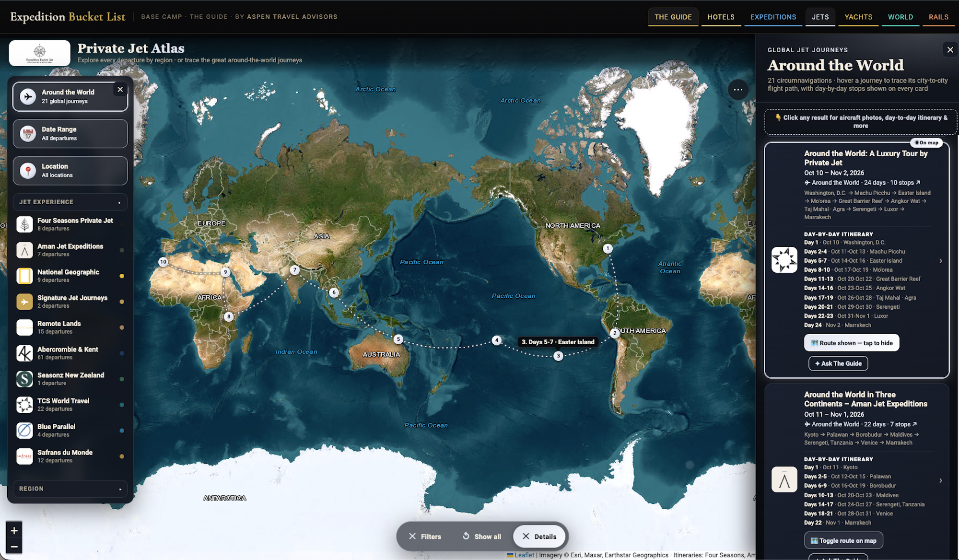Viewport: 959px width, 560px height.
Task: Toggle Signature Jet Journeys color dot
Action: point(122,302)
